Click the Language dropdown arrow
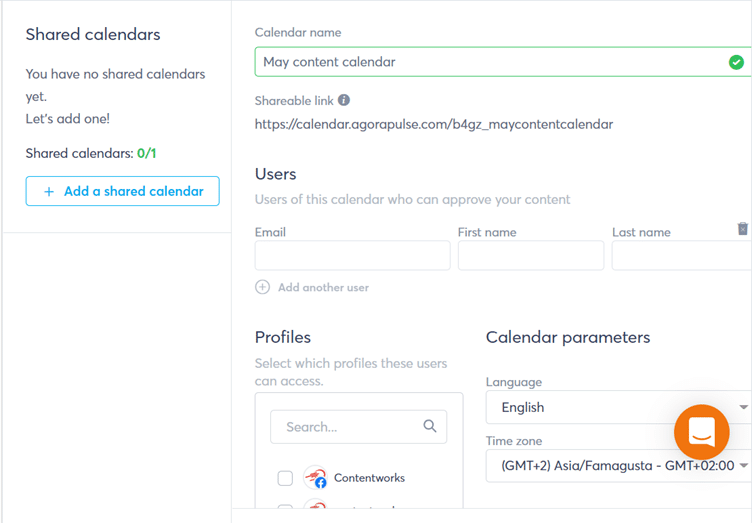 [x=743, y=407]
